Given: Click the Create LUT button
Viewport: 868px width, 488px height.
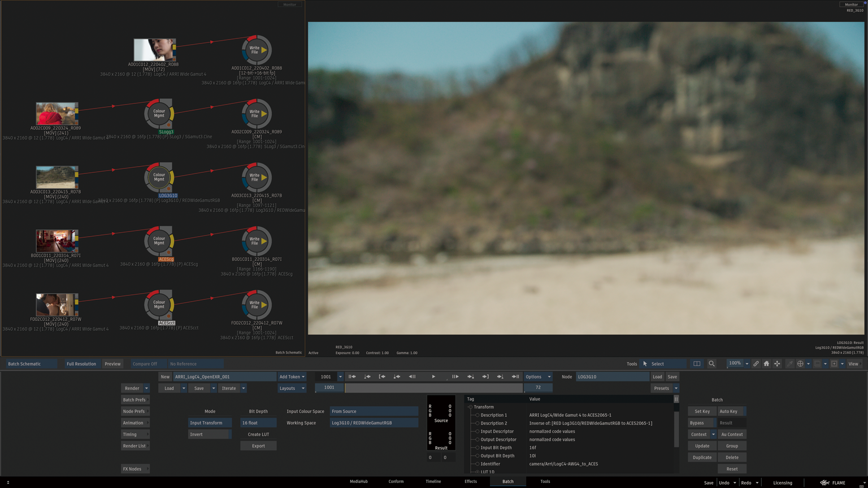Looking at the screenshot, I should point(258,434).
